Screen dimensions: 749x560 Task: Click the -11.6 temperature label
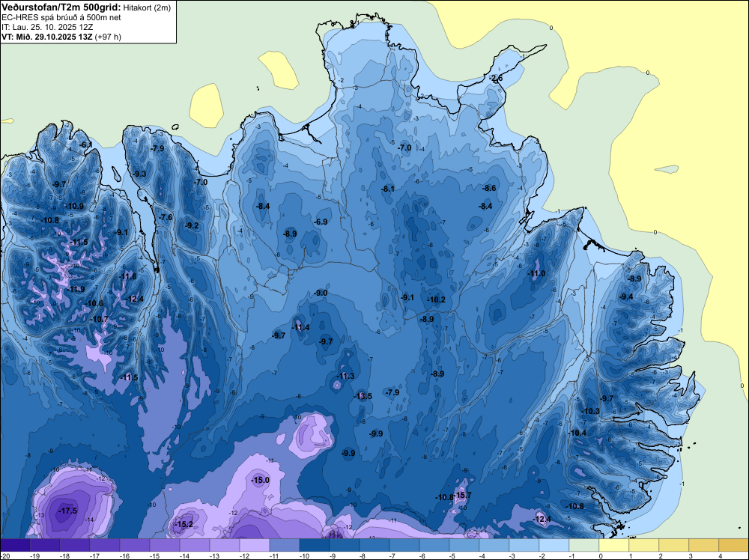127,276
